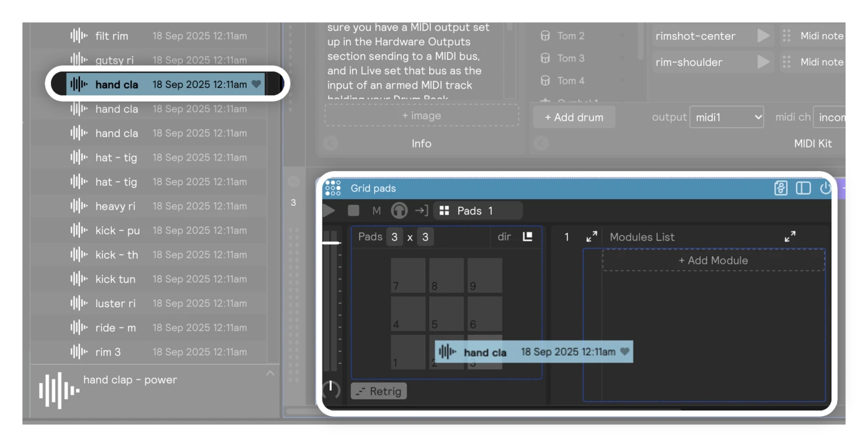Adjust the Grid pads volume knob
868x447 pixels.
click(x=332, y=390)
